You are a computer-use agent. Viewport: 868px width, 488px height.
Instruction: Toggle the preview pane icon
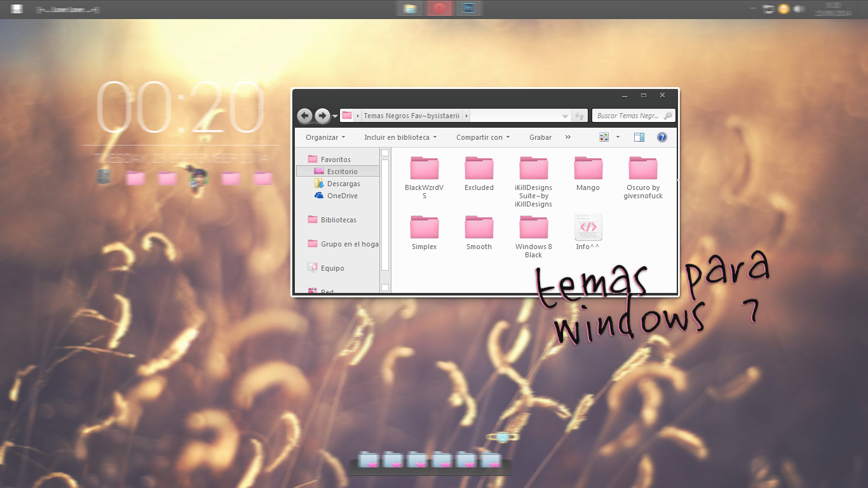[639, 137]
